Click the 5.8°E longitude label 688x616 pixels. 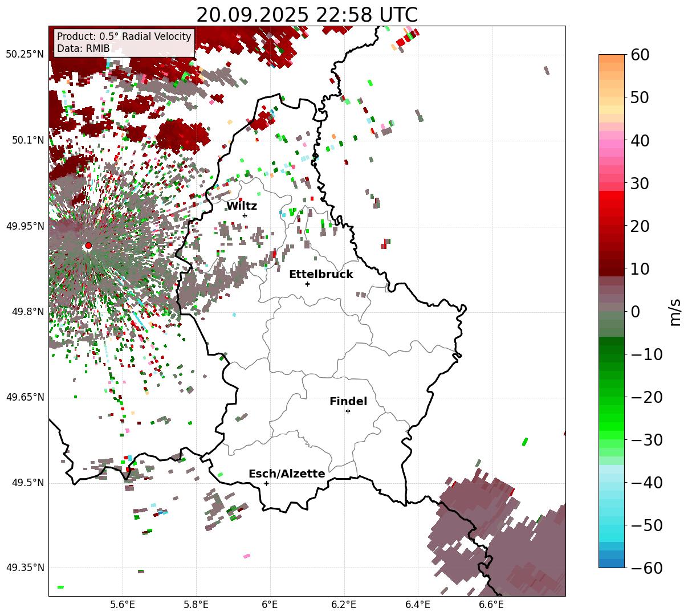tap(196, 605)
